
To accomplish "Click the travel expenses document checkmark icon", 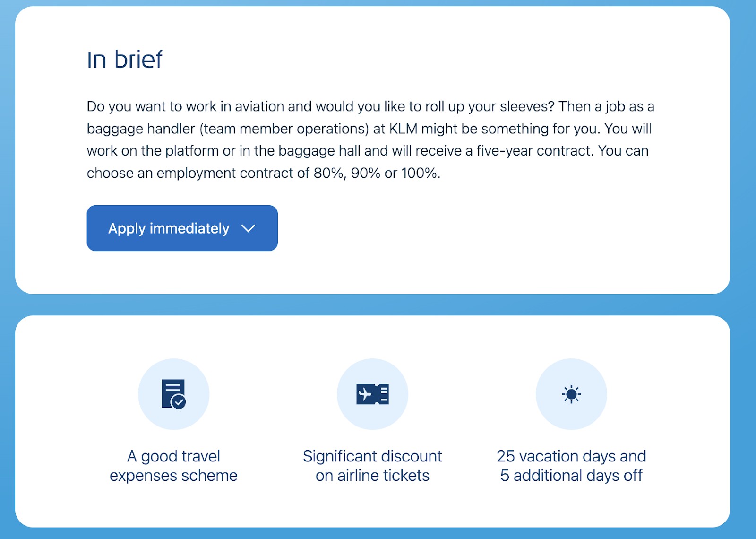I will tap(173, 394).
